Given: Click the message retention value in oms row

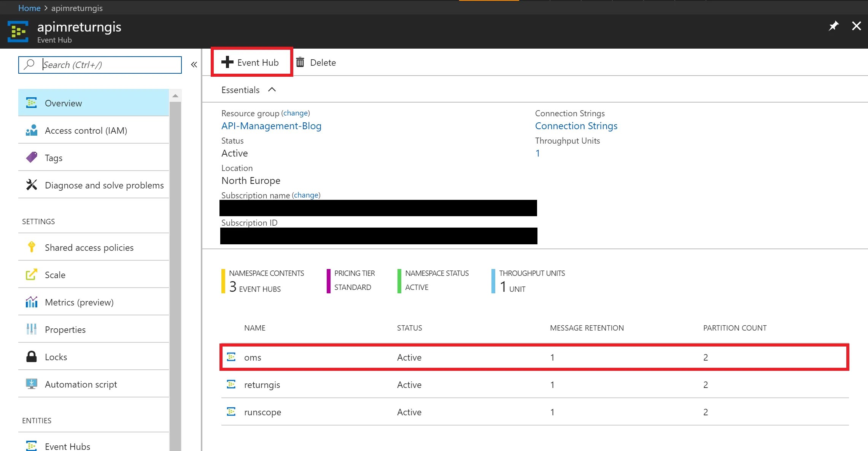Looking at the screenshot, I should (552, 357).
